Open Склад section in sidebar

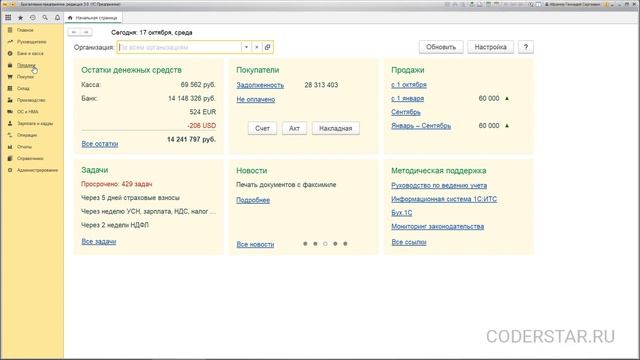[23, 89]
